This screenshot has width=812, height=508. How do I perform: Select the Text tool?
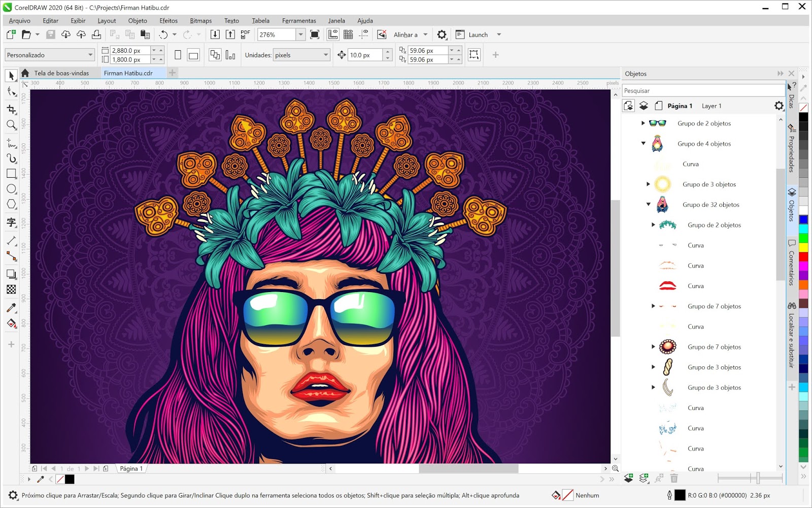pyautogui.click(x=11, y=223)
